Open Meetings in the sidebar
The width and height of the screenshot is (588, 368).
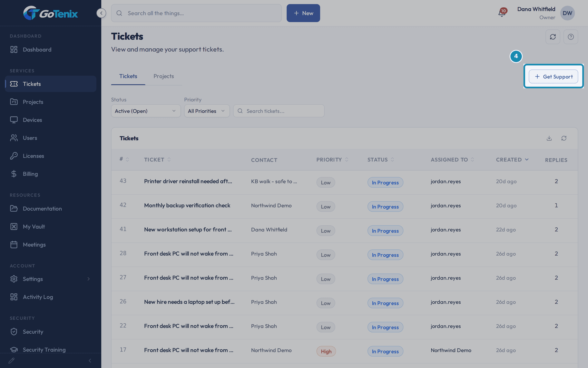coord(51,245)
